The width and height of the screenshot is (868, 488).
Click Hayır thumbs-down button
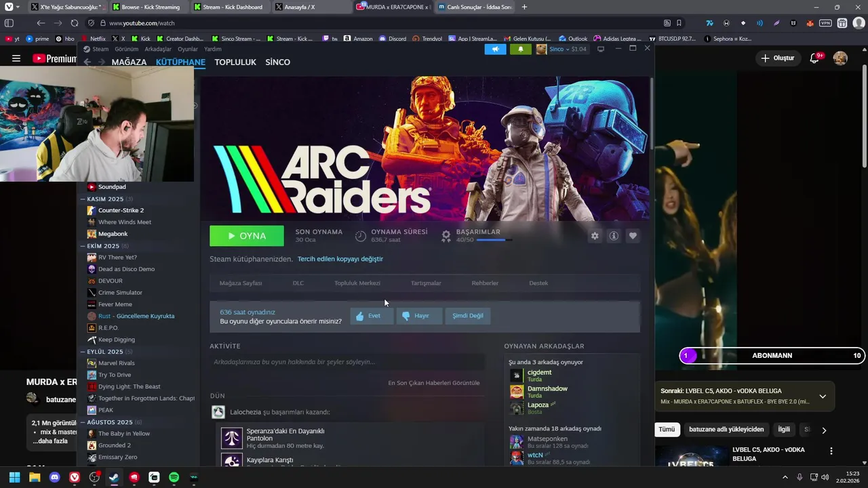pyautogui.click(x=418, y=316)
